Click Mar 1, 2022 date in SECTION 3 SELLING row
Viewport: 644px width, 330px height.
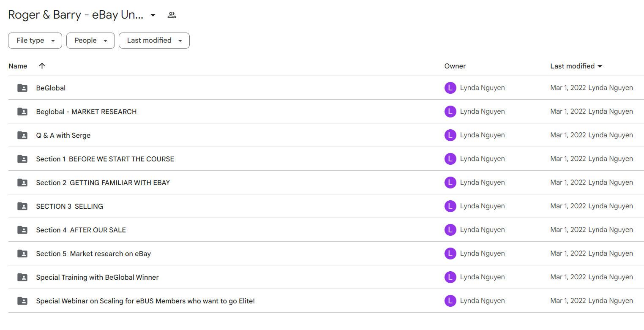coord(568,206)
